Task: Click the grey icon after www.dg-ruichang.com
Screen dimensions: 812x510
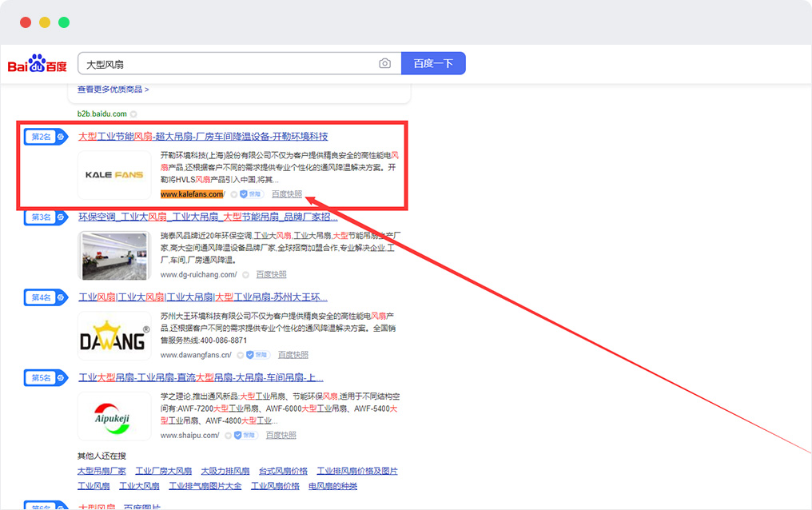Action: 245,274
